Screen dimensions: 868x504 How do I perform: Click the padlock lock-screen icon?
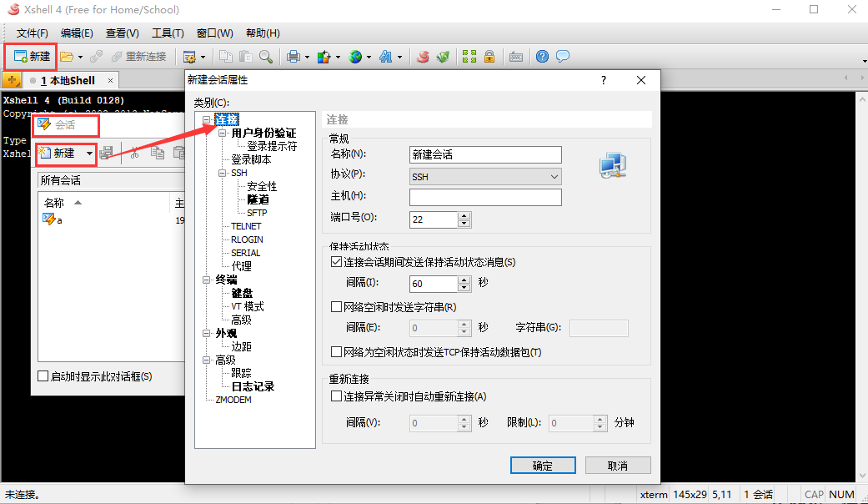489,57
